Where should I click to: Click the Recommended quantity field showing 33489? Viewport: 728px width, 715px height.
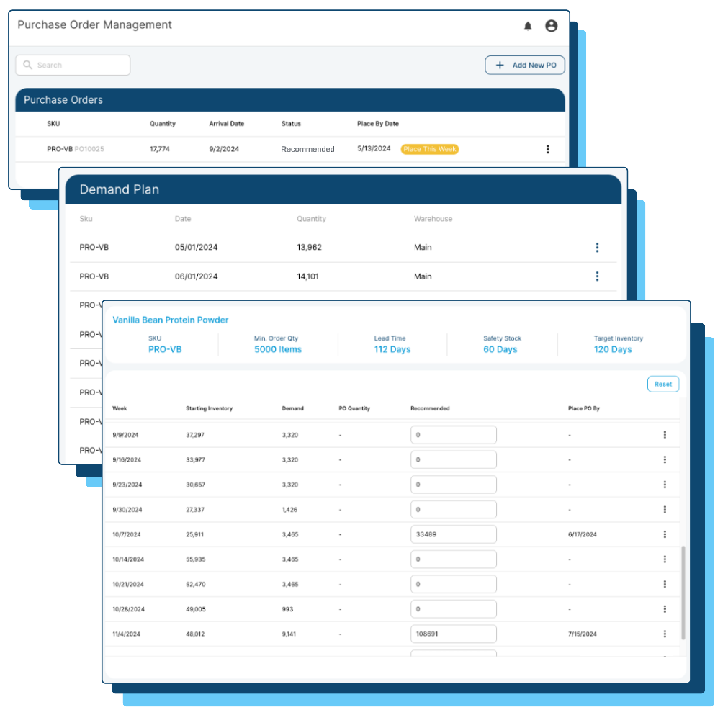pos(454,534)
